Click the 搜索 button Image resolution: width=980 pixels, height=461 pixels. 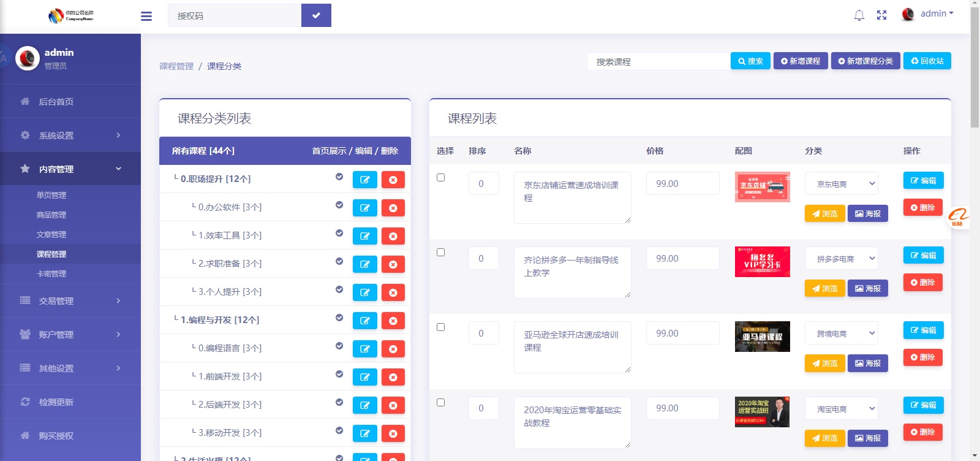(x=750, y=61)
